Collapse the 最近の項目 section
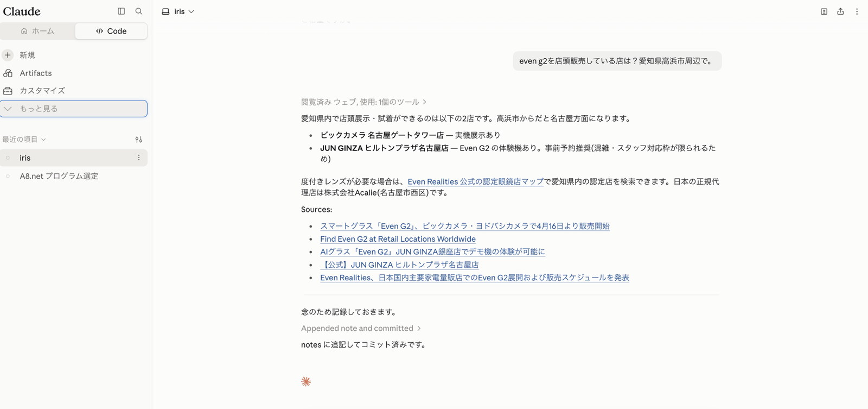Image resolution: width=868 pixels, height=409 pixels. pos(24,140)
